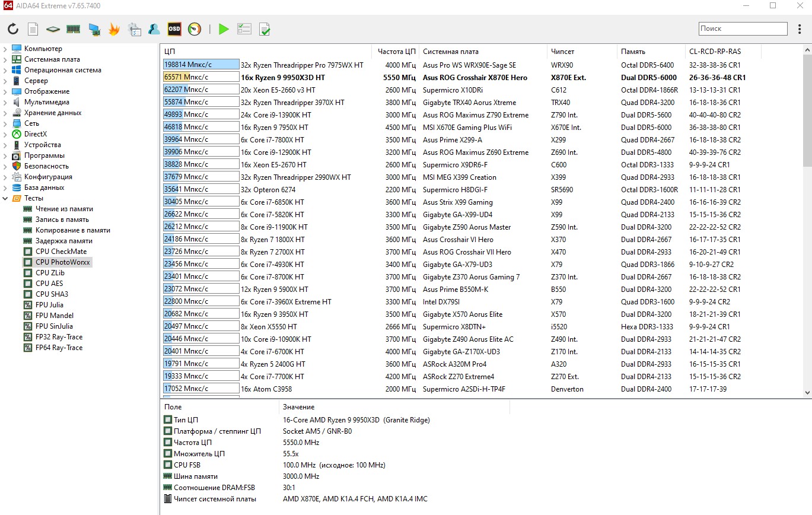
Task: Click the results list vertical scrollbar
Action: pos(807,111)
